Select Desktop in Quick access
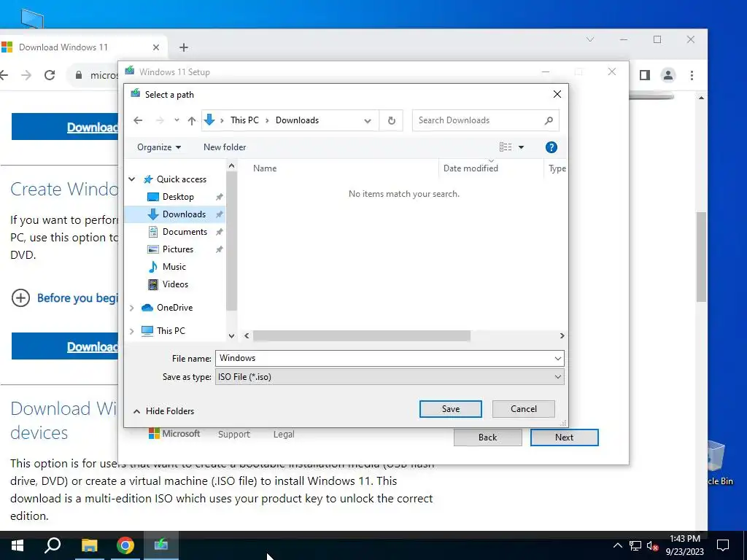Image resolution: width=747 pixels, height=560 pixels. click(178, 197)
